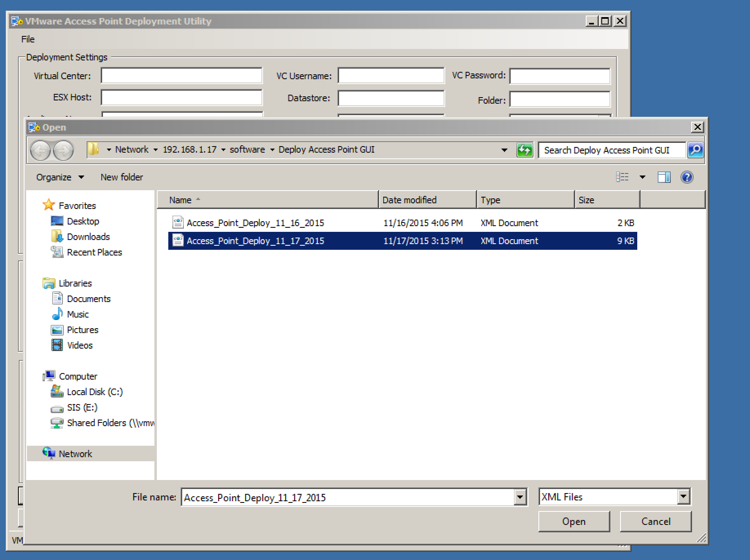Select Network in navigation pane
The image size is (750, 560).
point(75,454)
